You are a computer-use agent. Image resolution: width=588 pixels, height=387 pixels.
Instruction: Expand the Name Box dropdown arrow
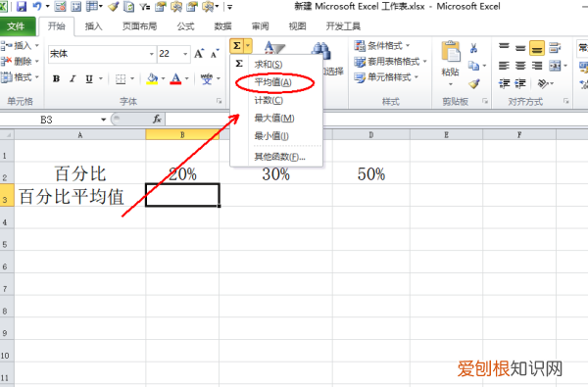point(104,120)
